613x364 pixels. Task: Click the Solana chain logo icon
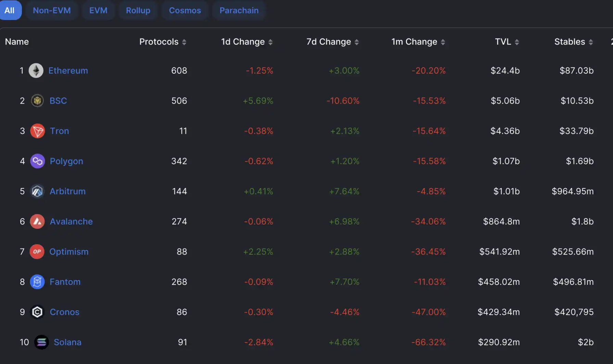(x=41, y=342)
